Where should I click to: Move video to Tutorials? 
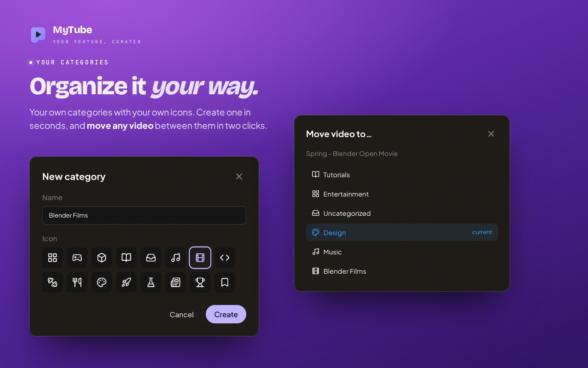402,175
